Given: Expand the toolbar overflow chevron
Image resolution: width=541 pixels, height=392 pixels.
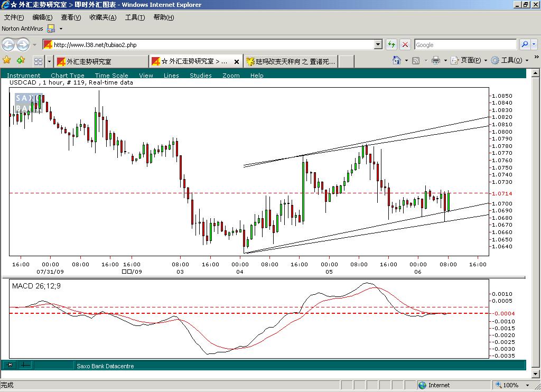Looking at the screenshot, I should (537, 57).
